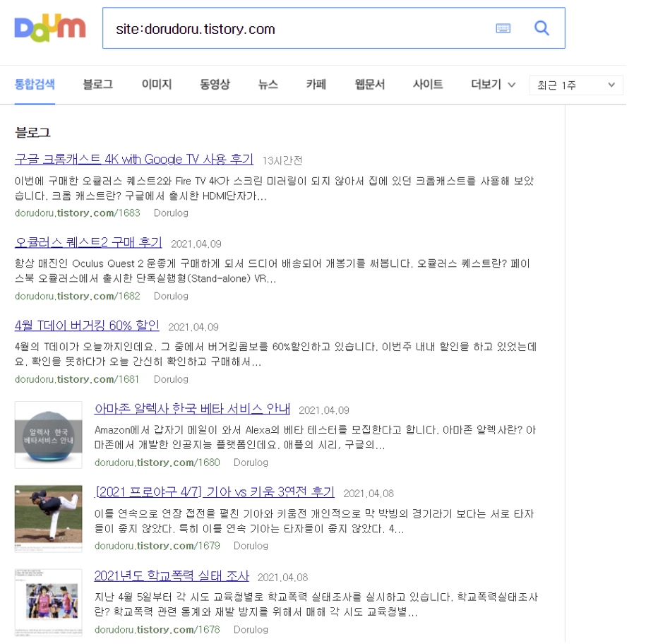Click URL dorudoru.tistory.com/1678
This screenshot has width=658, height=644.
click(157, 630)
